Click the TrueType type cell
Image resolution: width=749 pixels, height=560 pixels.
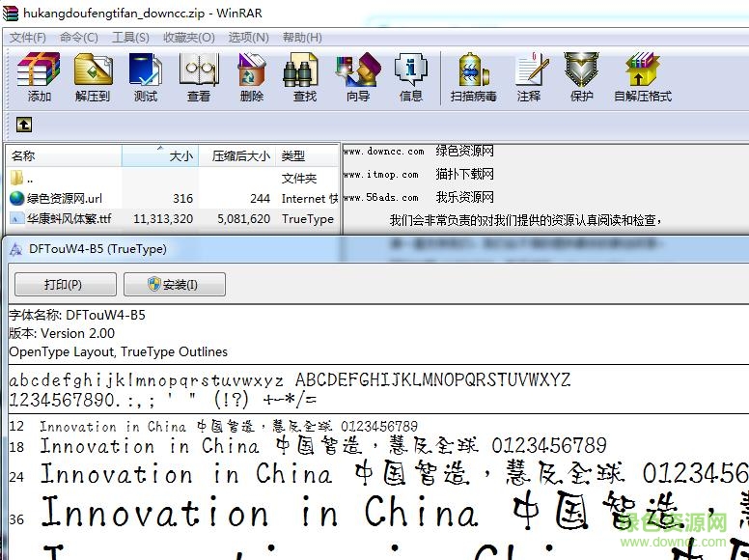coord(308,219)
